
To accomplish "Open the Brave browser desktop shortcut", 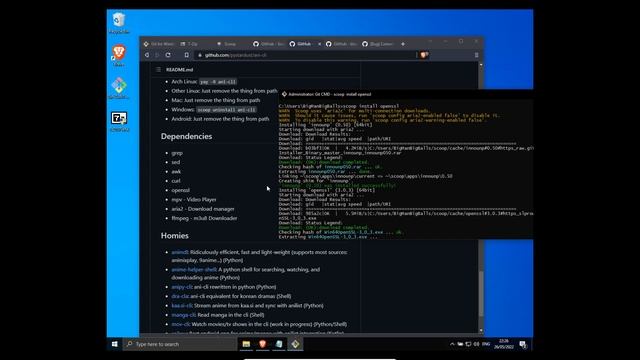I will click(119, 55).
